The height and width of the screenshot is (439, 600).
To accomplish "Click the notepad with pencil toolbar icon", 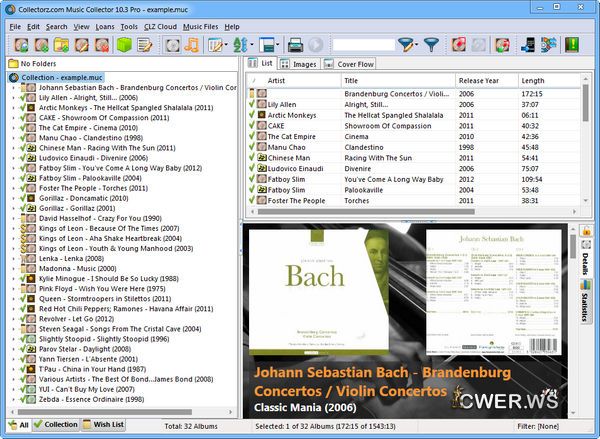I will coord(146,44).
